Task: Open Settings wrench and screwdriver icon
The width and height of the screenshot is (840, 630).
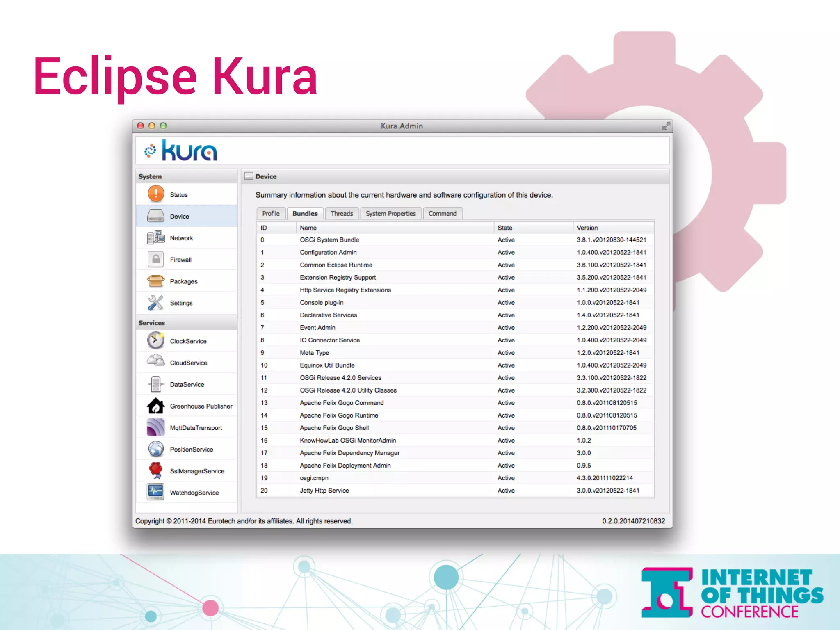Action: [156, 303]
